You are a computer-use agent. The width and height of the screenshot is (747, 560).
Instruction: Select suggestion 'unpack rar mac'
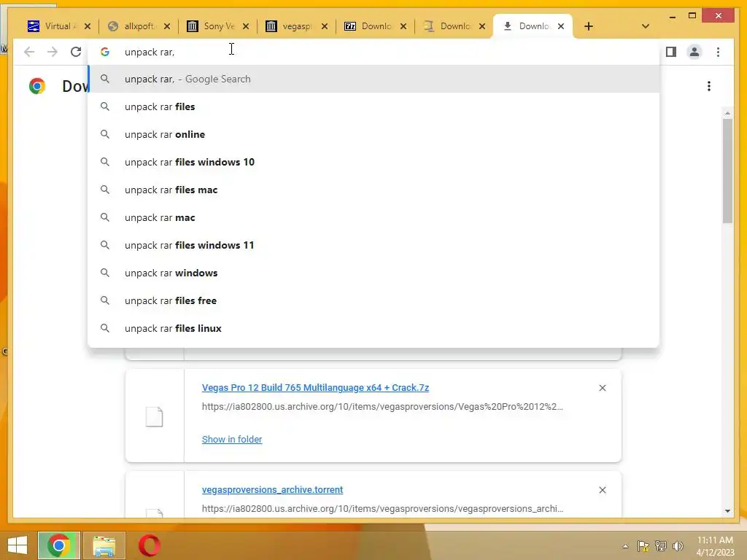pyautogui.click(x=374, y=217)
